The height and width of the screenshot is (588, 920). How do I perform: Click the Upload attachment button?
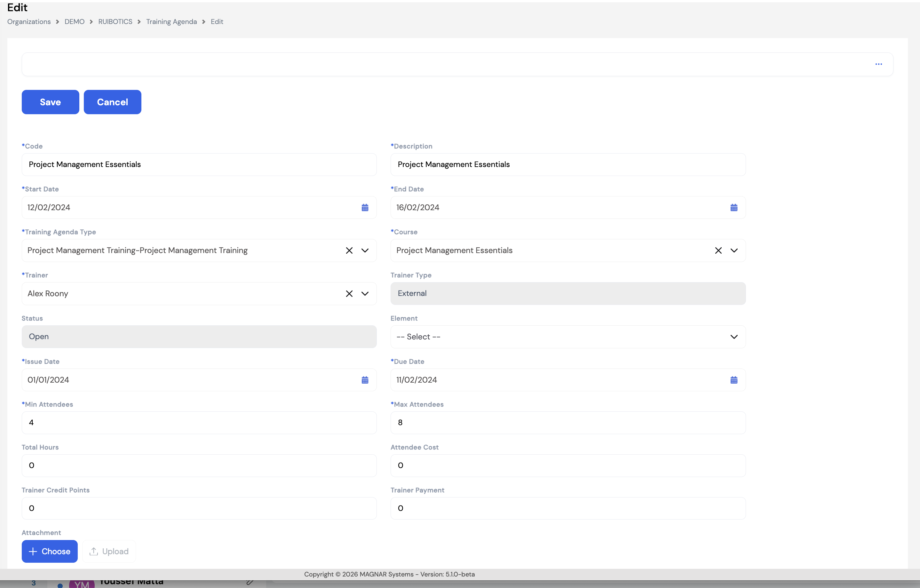109,551
